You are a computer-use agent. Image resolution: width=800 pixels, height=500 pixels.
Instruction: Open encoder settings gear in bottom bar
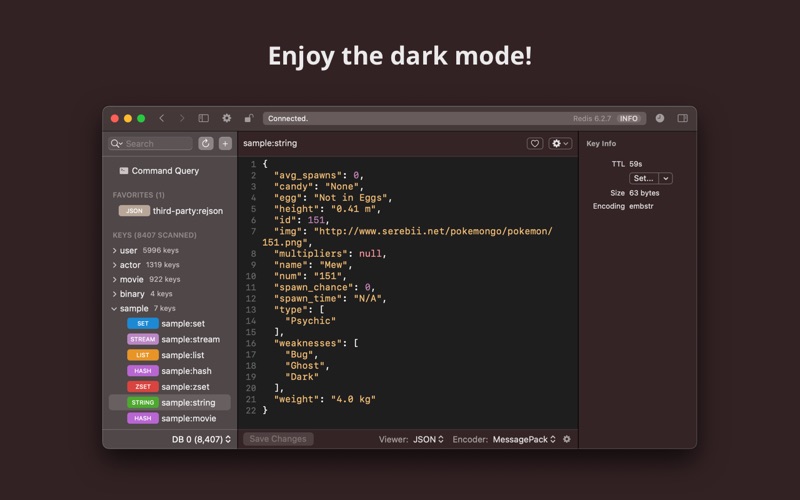point(567,439)
